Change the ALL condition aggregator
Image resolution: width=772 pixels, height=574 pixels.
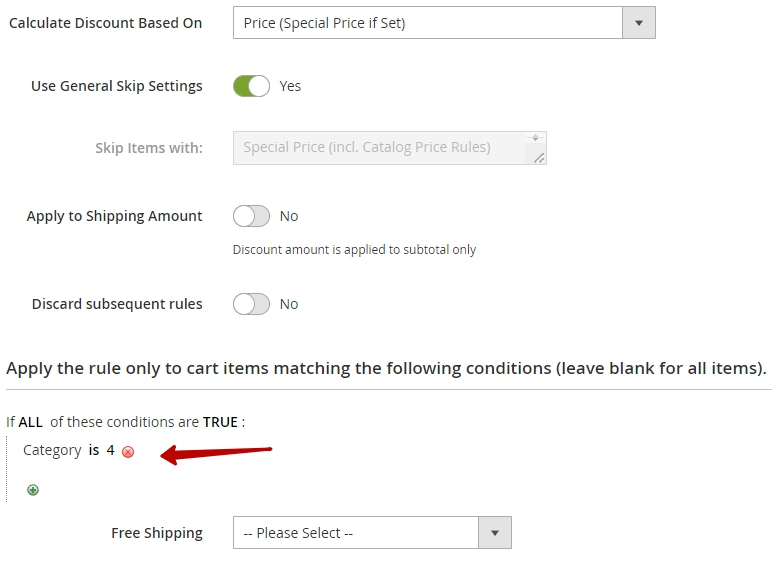31,422
